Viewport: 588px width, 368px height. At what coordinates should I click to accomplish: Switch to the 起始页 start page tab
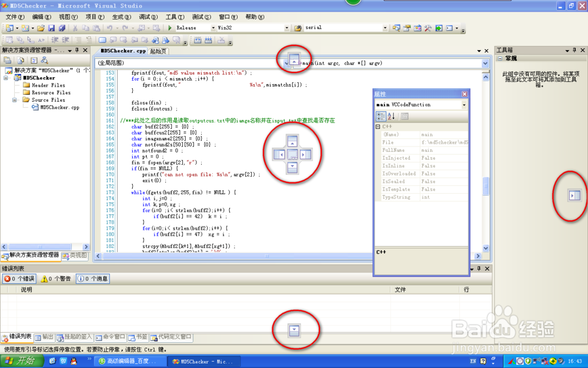pos(158,51)
